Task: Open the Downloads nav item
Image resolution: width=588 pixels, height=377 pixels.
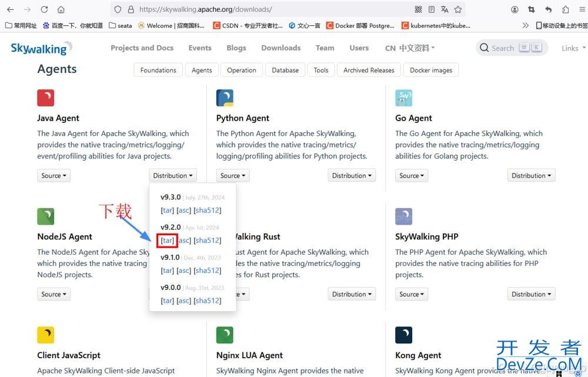Action: (x=281, y=48)
